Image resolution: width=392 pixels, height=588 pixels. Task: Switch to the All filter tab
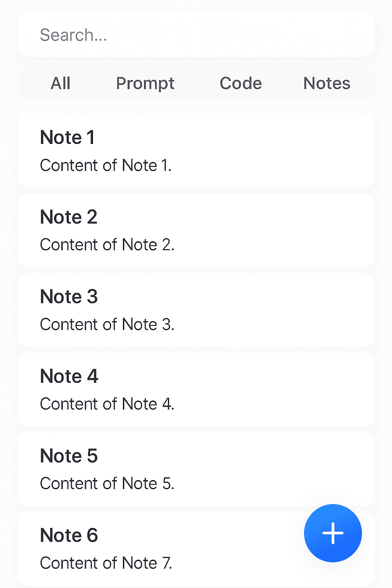(60, 83)
